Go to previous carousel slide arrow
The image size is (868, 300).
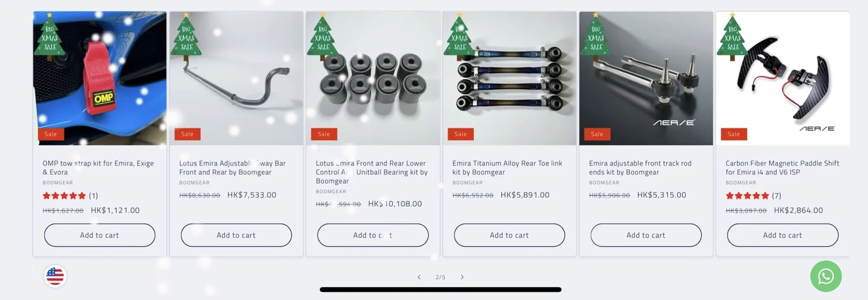point(419,277)
